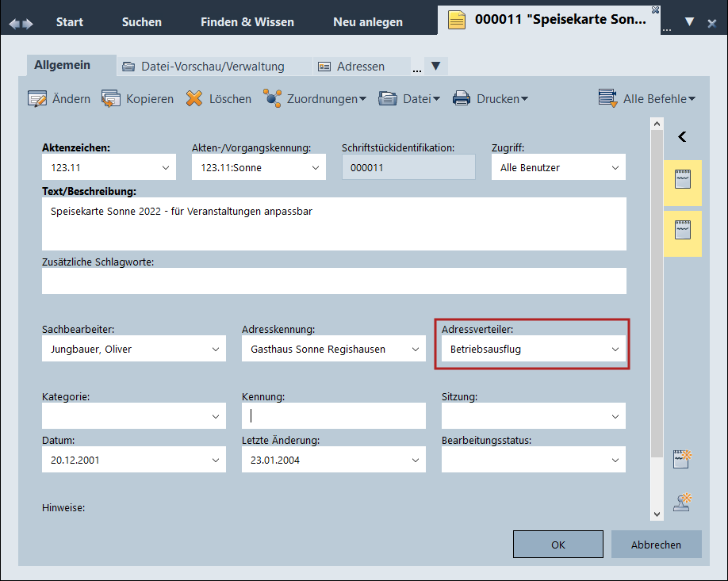Switch to the Datei-Vorschau/Verwaltung tab
Screen dimensions: 728x581
tap(204, 67)
